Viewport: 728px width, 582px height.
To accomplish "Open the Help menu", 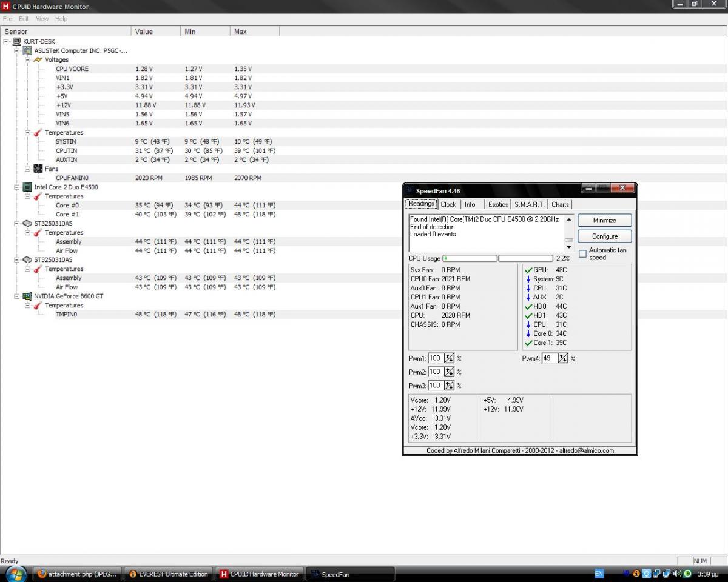I will (61, 19).
